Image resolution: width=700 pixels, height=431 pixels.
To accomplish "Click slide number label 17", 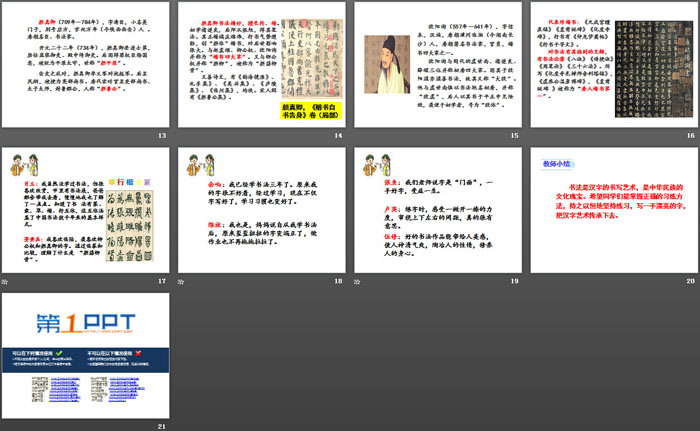I will pos(162,281).
